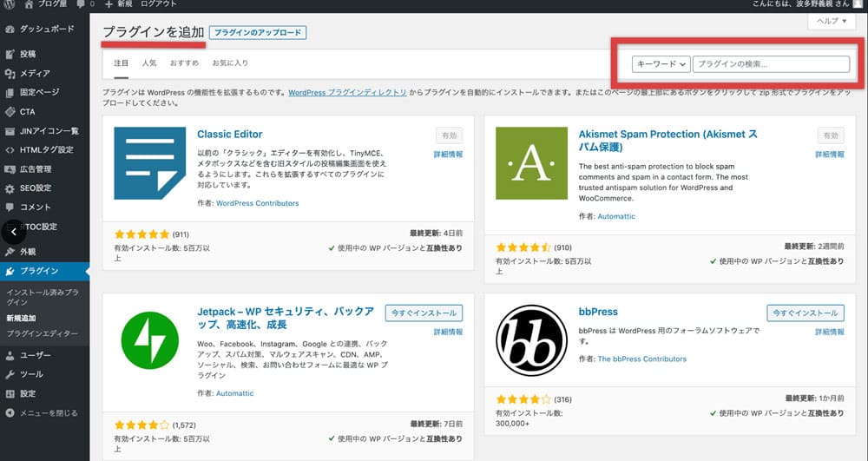Click the plus icon for new content
868x461 pixels.
(108, 3)
